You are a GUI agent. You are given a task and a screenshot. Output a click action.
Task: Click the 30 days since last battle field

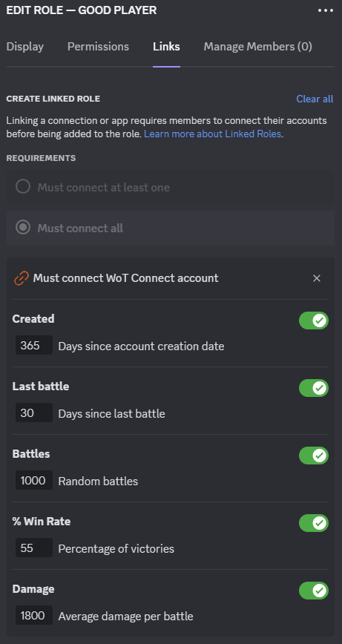pos(34,413)
